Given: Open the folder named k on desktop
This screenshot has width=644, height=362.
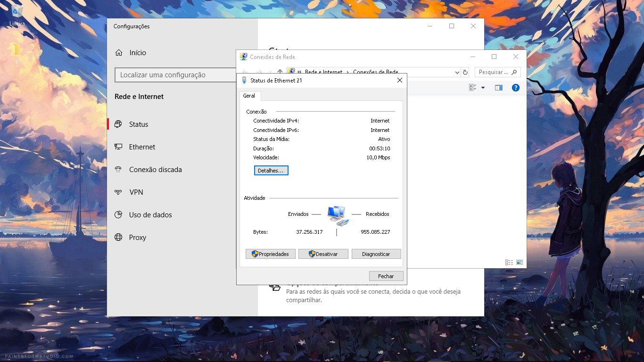Looking at the screenshot, I should coord(17,49).
